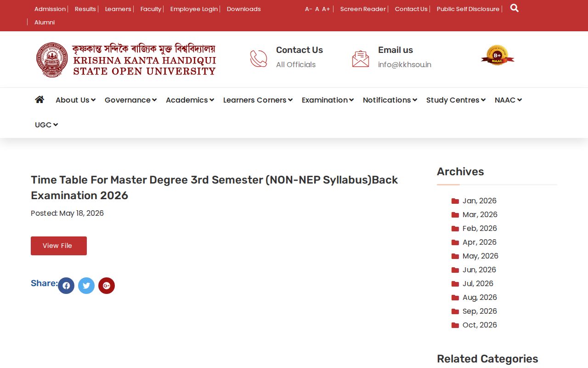This screenshot has width=588, height=368.
Task: Click the 'Contact Us' heading beside phone
Action: pyautogui.click(x=300, y=50)
